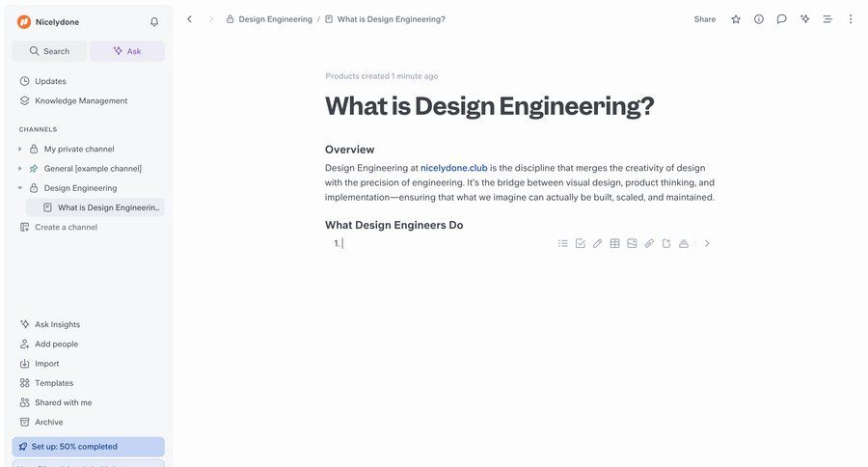This screenshot has width=868, height=467.
Task: Collapse the Design Engineering channel
Action: pos(20,188)
